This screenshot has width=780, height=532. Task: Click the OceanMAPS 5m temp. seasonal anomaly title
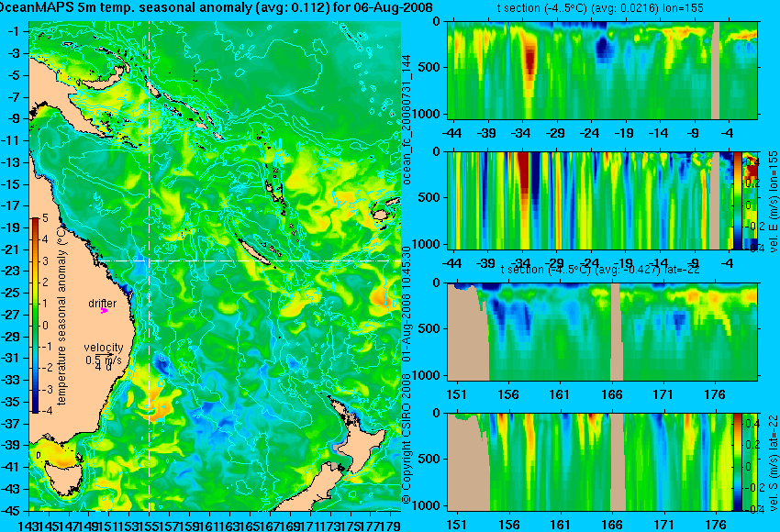pos(217,8)
